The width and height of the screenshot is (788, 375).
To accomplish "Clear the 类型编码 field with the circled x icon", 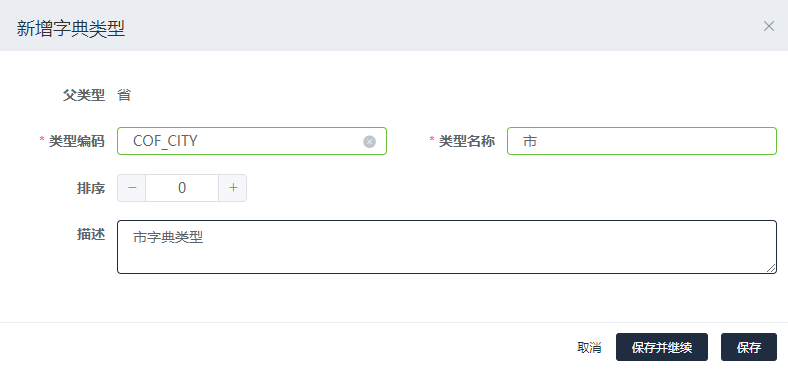I will point(369,142).
